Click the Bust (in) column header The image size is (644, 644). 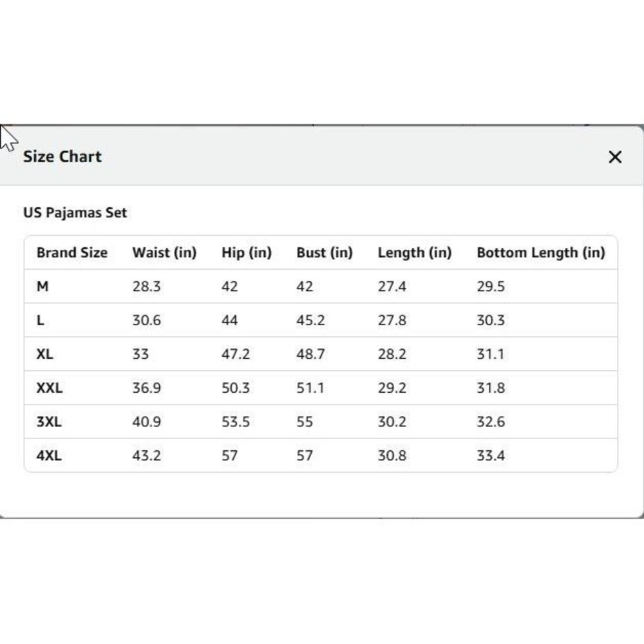pos(325,252)
